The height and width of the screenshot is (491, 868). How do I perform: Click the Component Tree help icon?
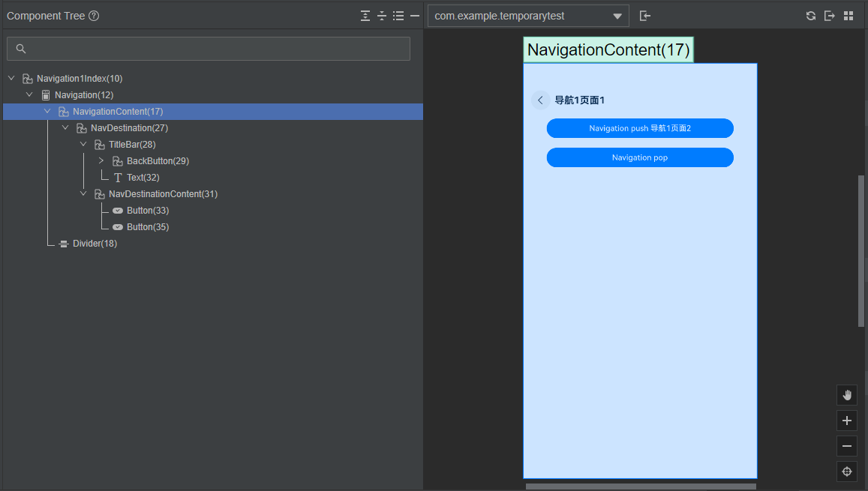tap(94, 16)
